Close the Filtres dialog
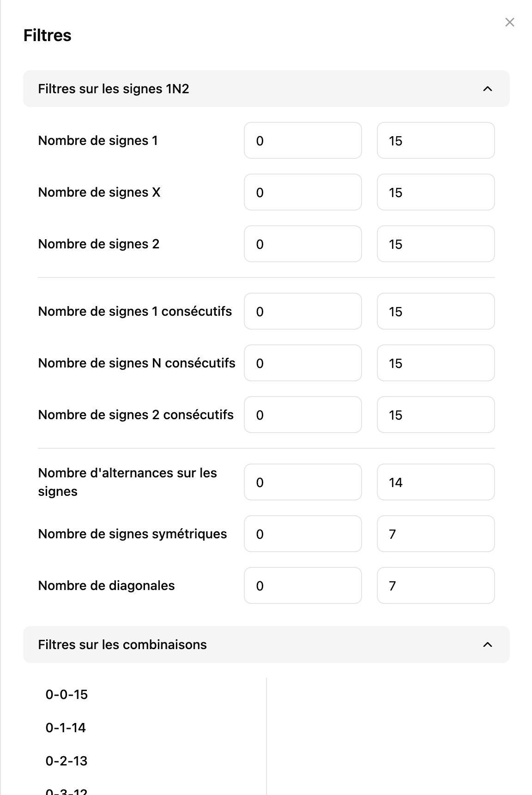The image size is (532, 795). 509,22
